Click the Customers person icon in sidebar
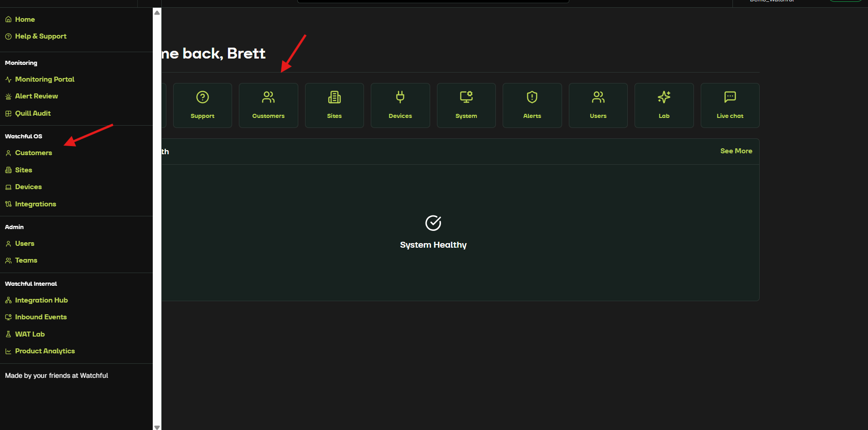The width and height of the screenshot is (868, 430). [8, 153]
